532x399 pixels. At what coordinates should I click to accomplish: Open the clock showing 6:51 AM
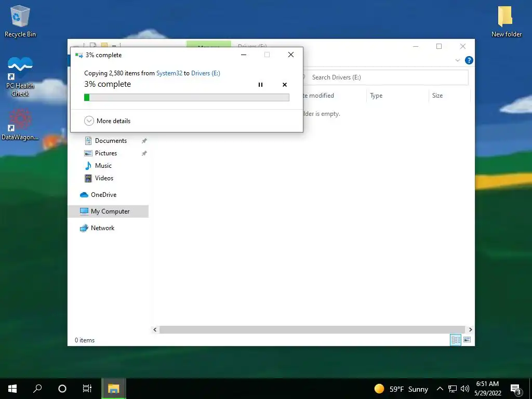point(487,389)
